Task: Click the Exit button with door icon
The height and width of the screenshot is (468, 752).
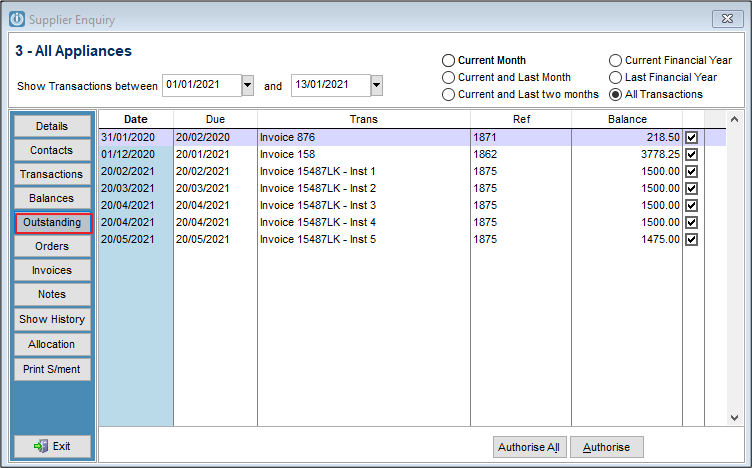Action: click(x=52, y=446)
